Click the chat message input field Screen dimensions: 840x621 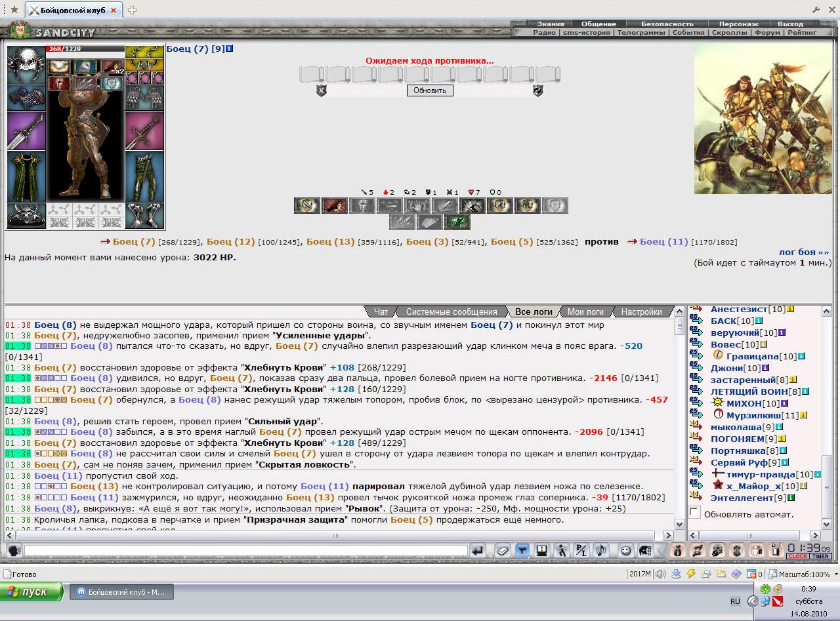coord(245,551)
